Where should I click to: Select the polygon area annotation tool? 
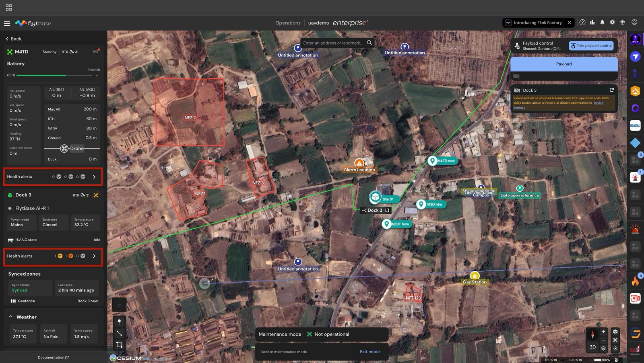[119, 345]
